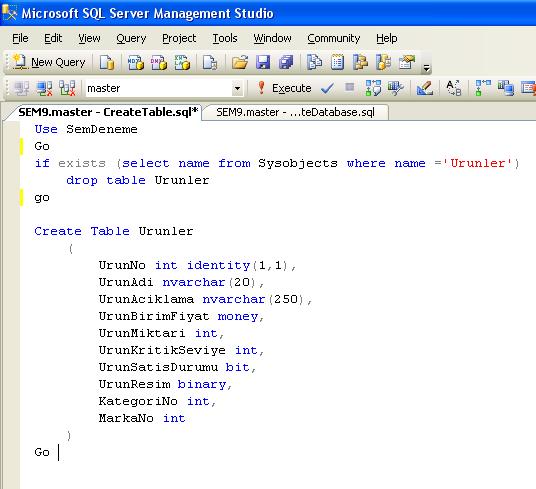Click the Cancel Executing Query stop icon

coord(349,87)
